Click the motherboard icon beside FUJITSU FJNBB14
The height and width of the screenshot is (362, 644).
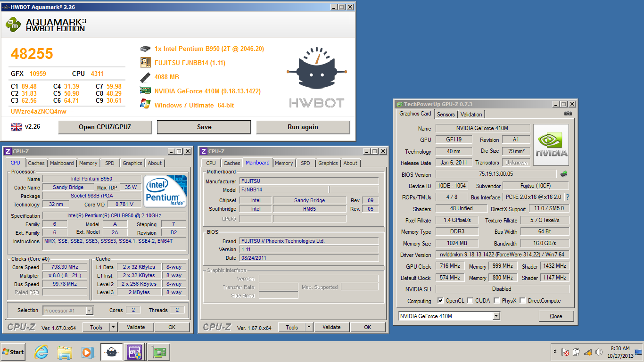[145, 62]
